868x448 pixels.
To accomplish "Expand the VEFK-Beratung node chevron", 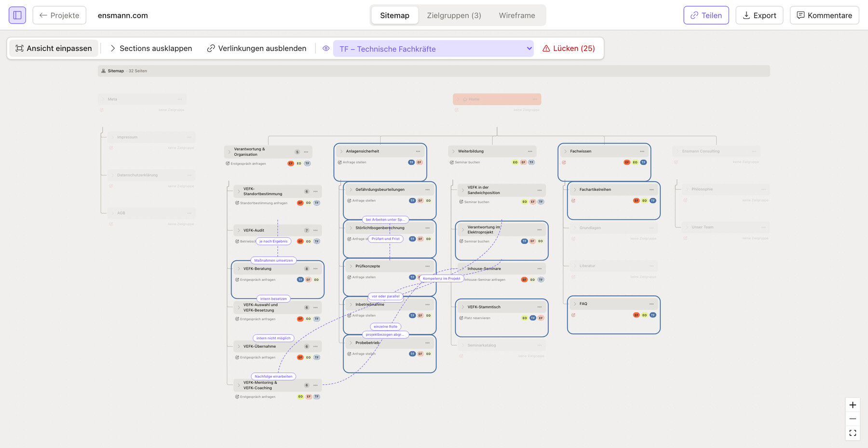I will [x=239, y=269].
